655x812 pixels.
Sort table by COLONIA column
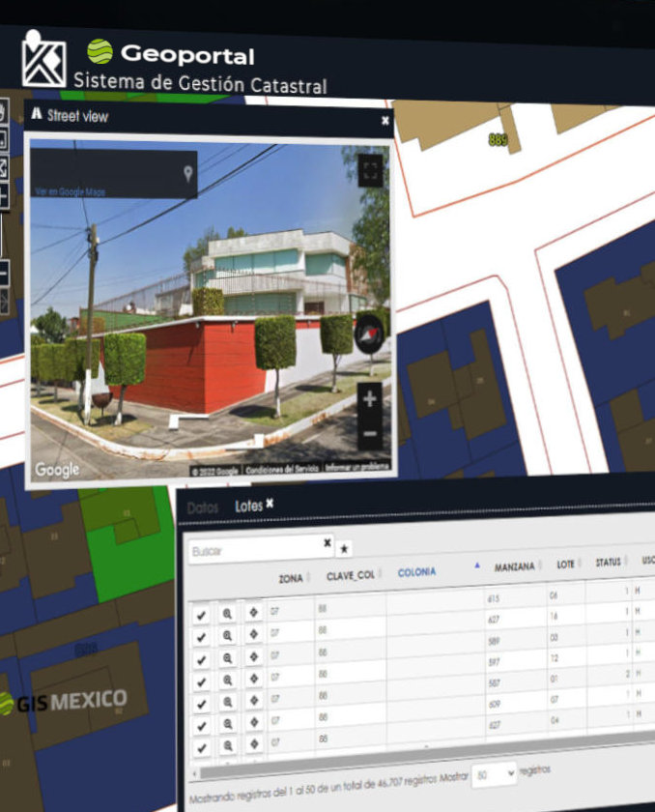(x=416, y=572)
